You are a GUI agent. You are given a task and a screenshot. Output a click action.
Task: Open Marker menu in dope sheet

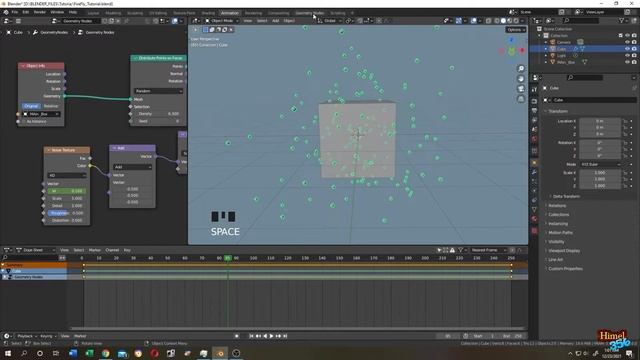click(x=95, y=250)
